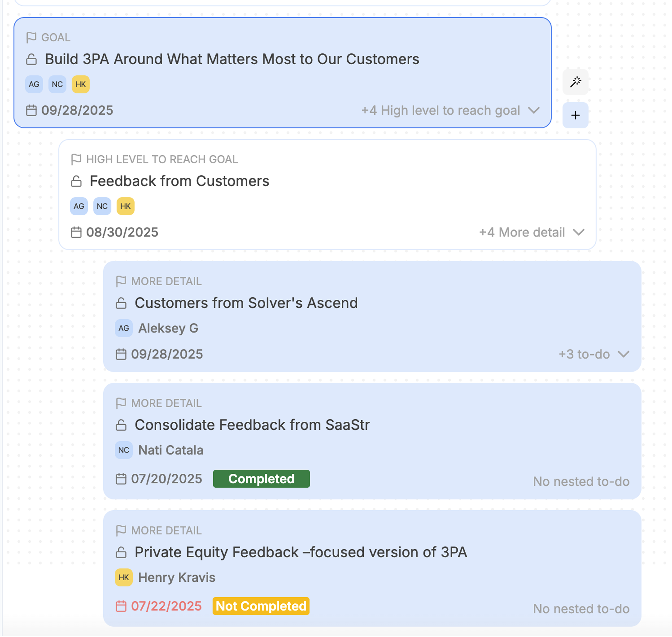The height and width of the screenshot is (637, 672).
Task: Collapse the +4 More detail chevron
Action: click(x=578, y=232)
